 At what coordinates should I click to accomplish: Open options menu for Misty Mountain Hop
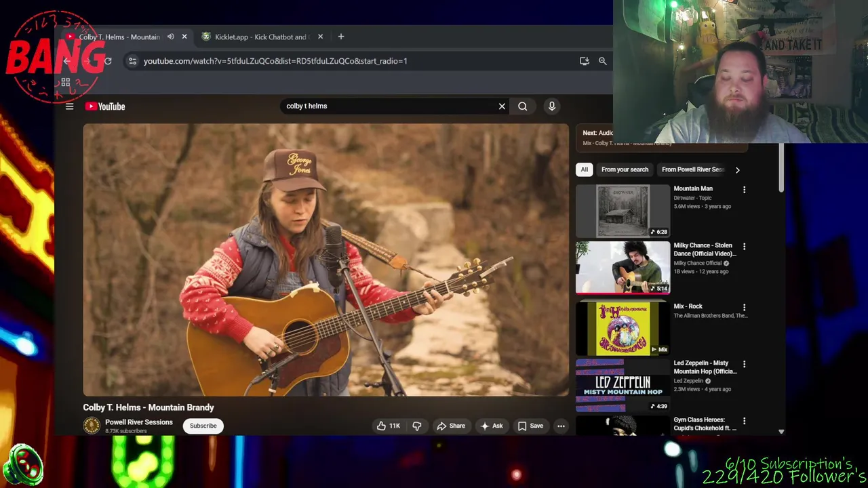pyautogui.click(x=744, y=365)
